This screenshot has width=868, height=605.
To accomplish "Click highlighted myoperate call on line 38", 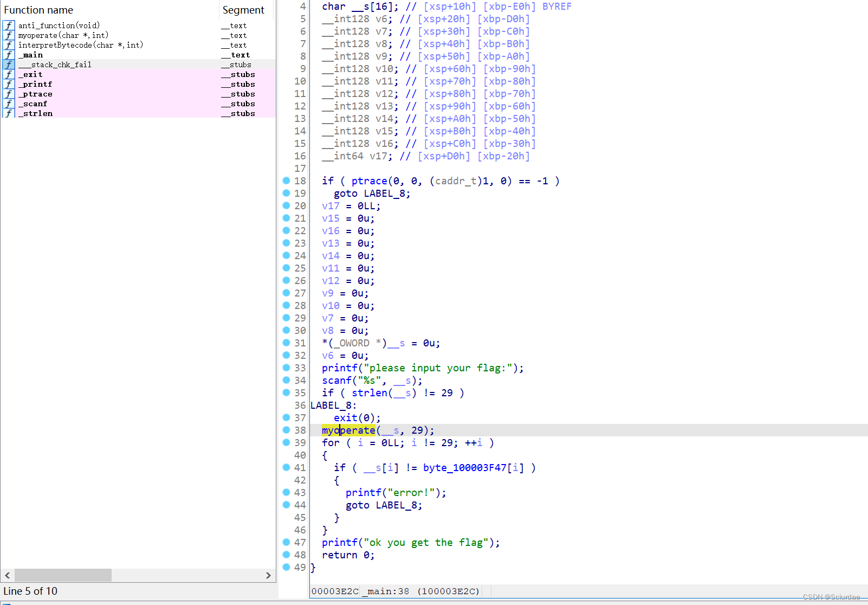I will [348, 430].
